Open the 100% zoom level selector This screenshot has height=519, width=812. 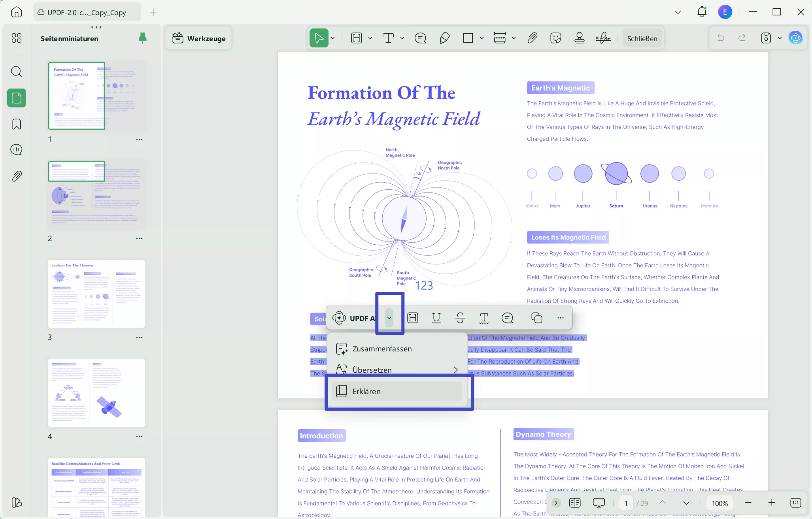click(x=720, y=503)
